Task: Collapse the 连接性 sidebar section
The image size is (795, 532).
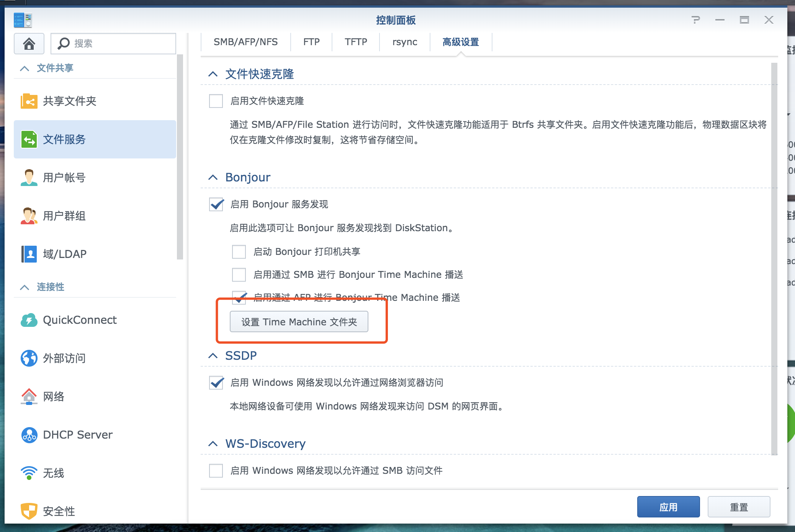Action: [25, 287]
